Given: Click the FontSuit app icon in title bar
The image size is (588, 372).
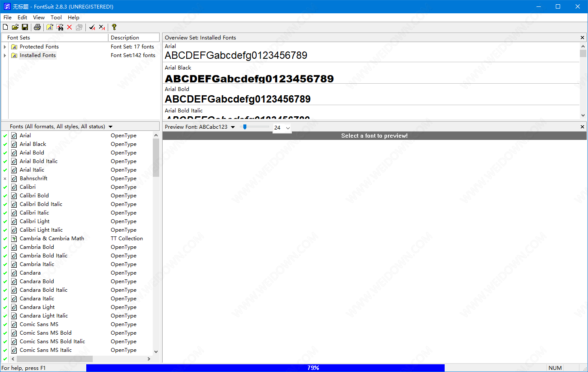Looking at the screenshot, I should point(7,7).
